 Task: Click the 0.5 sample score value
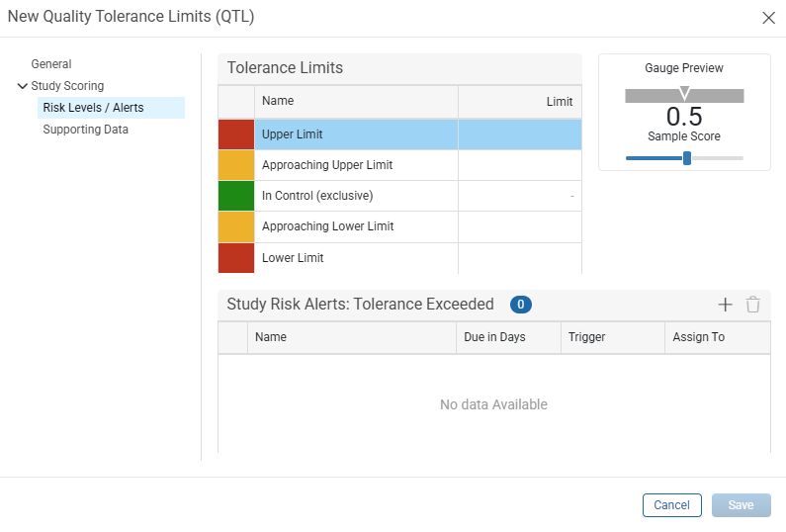pyautogui.click(x=684, y=117)
